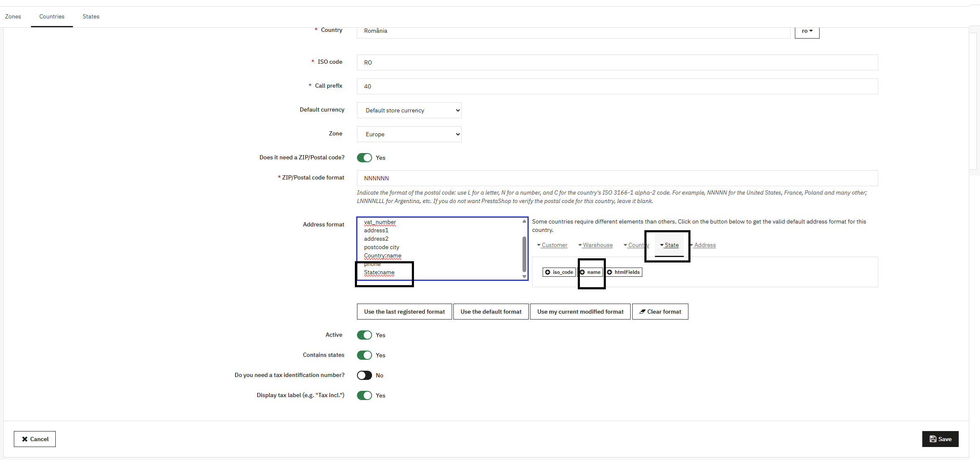Click the plus icon on htmlFields
This screenshot has height=460, width=980.
(x=610, y=272)
